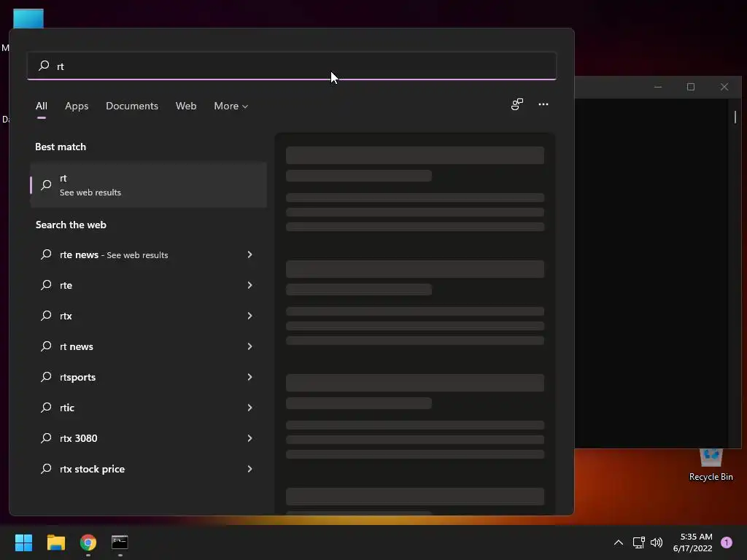Maximize the background console window
Image resolution: width=747 pixels, height=560 pixels.
point(691,87)
